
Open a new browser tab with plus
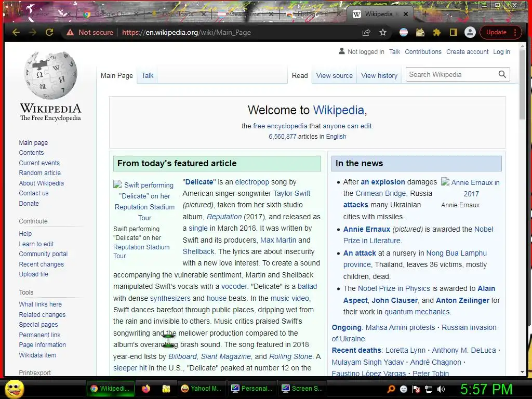pos(425,14)
